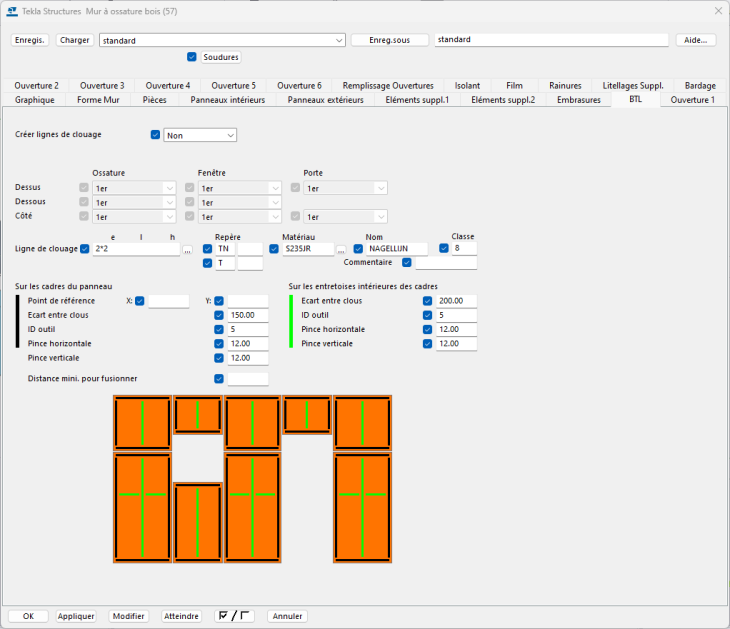
Task: Click the Annuler button
Action: [287, 616]
